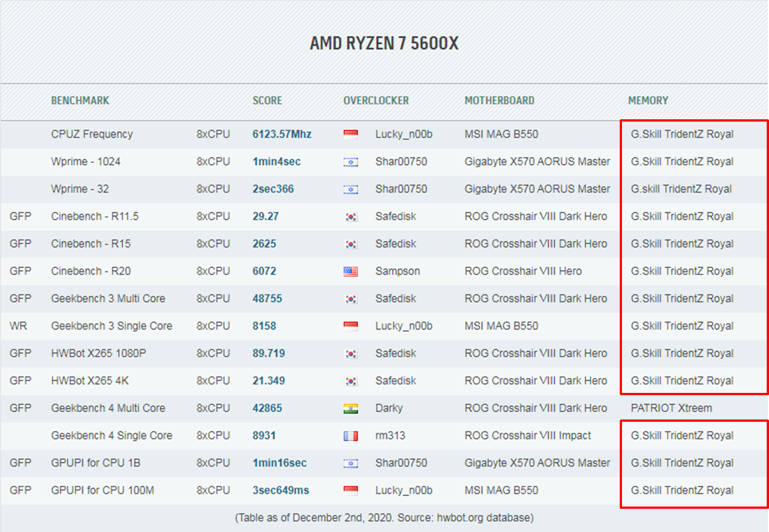Viewport: 769px width, 532px height.
Task: Click the 3sec649ms score link
Action: tap(280, 491)
